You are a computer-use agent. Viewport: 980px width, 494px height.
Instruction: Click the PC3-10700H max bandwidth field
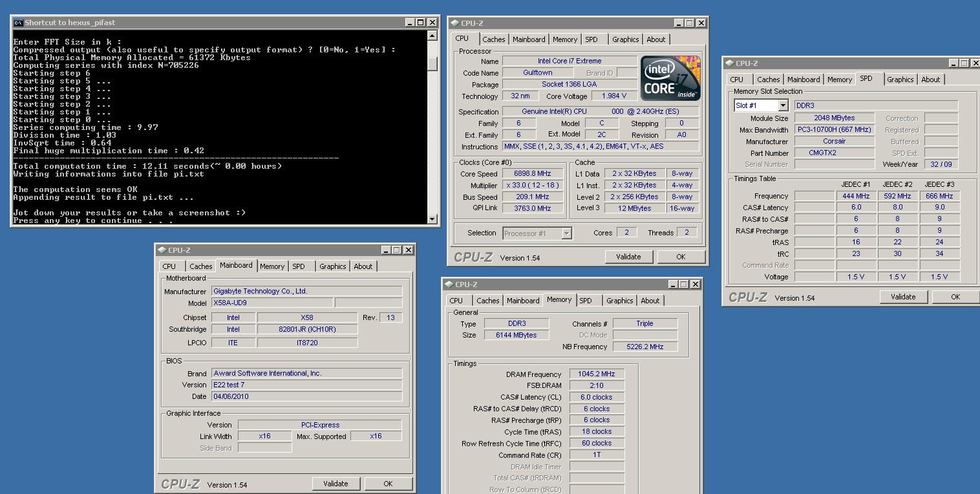[x=835, y=129]
